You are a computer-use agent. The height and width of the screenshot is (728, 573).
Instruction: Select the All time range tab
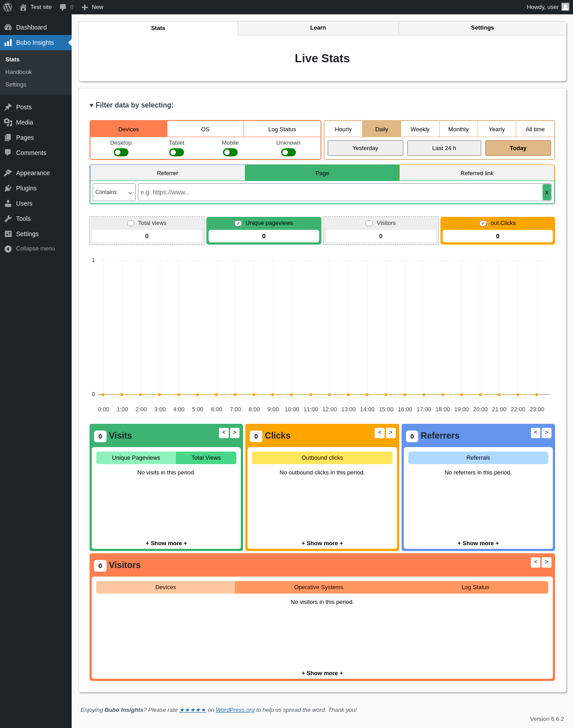click(x=535, y=129)
